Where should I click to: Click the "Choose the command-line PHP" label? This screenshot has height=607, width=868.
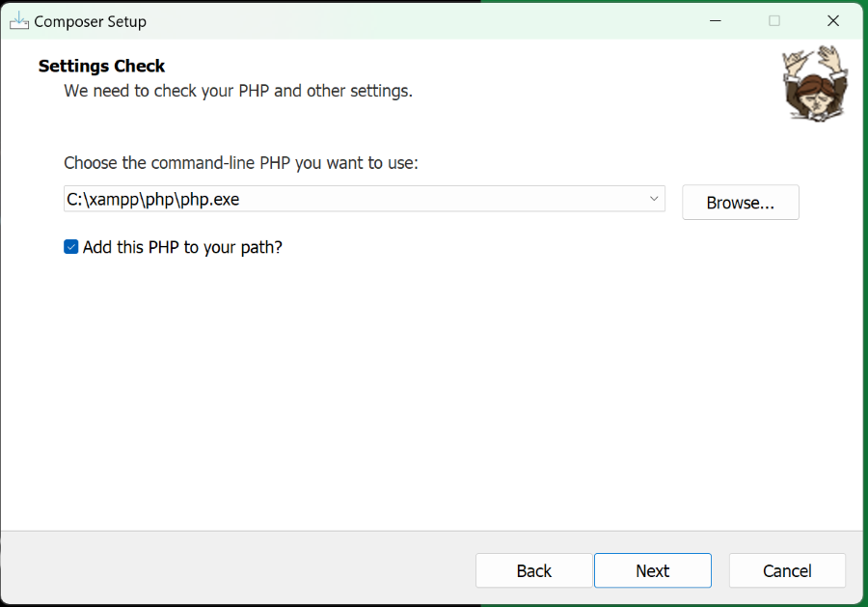(x=241, y=163)
